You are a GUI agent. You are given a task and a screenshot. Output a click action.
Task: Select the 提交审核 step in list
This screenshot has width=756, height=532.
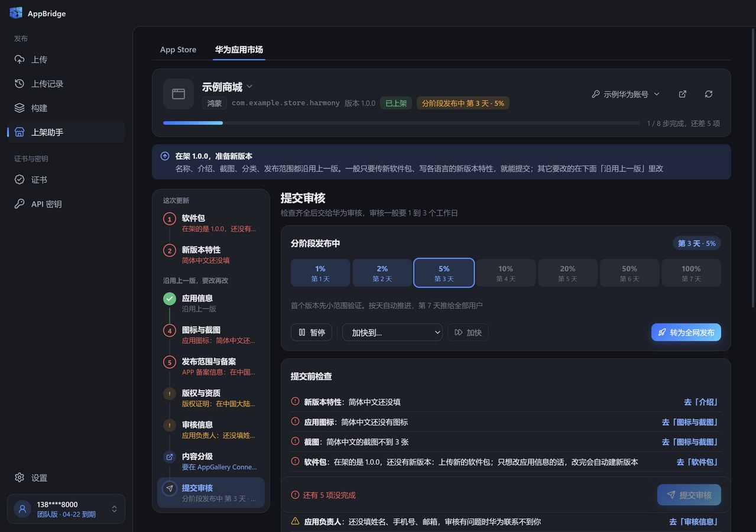point(211,493)
